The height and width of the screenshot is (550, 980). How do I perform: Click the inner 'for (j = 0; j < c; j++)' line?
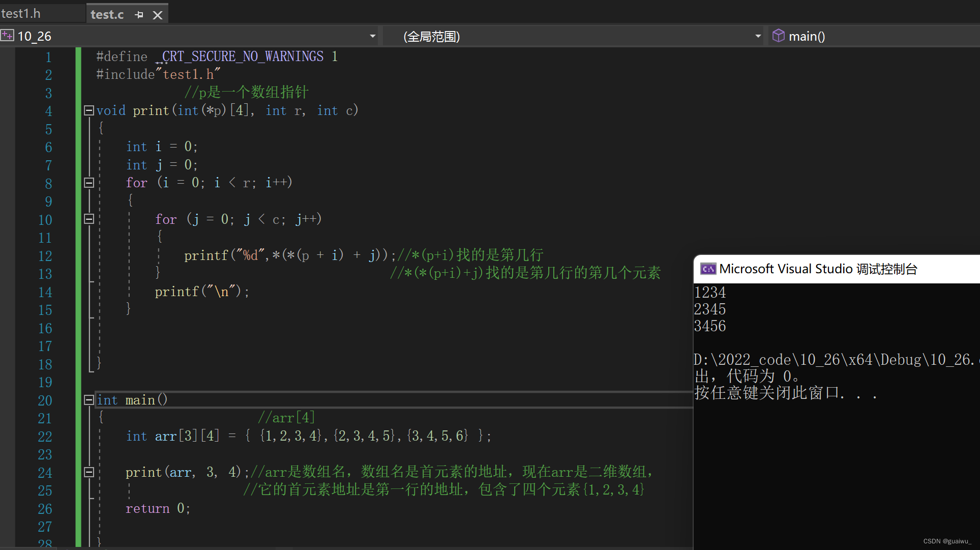[x=239, y=219]
